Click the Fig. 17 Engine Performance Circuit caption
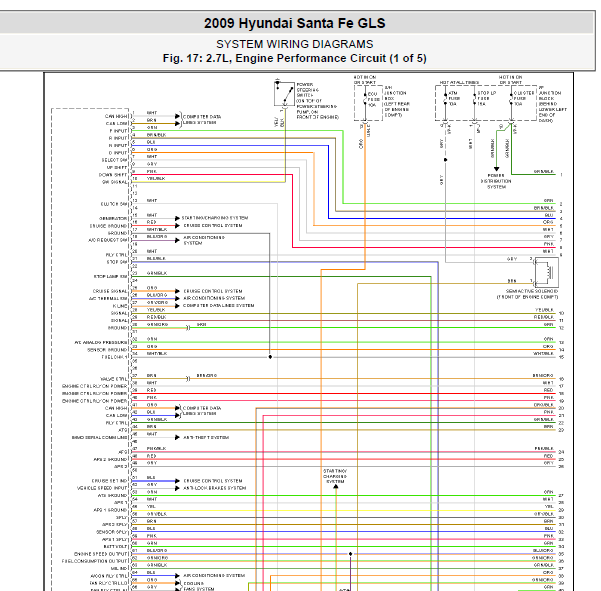This screenshot has height=591, width=601. 294,58
